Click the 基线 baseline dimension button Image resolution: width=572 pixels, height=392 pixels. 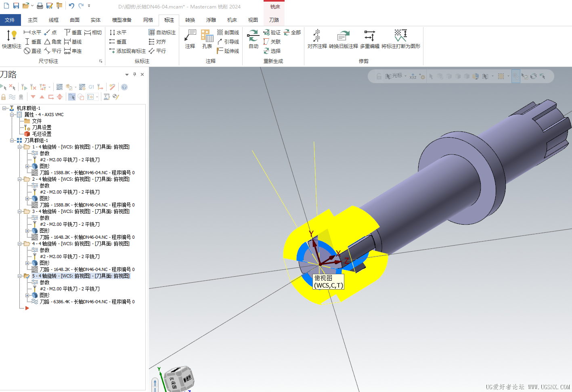click(x=73, y=42)
